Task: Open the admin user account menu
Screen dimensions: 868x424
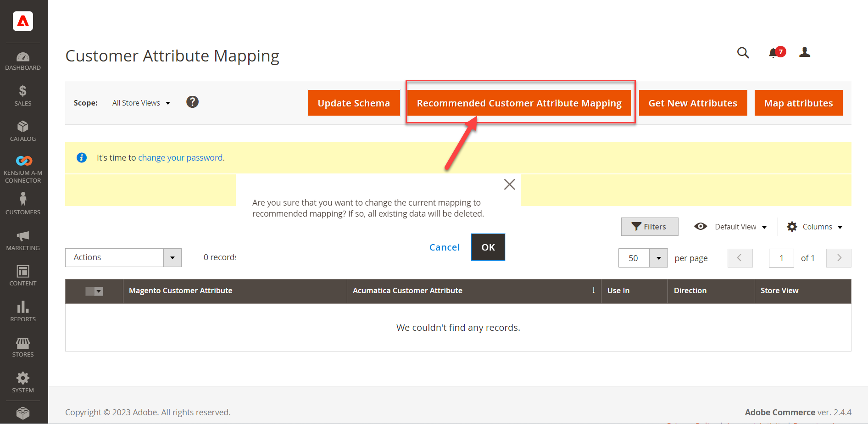Action: point(805,52)
